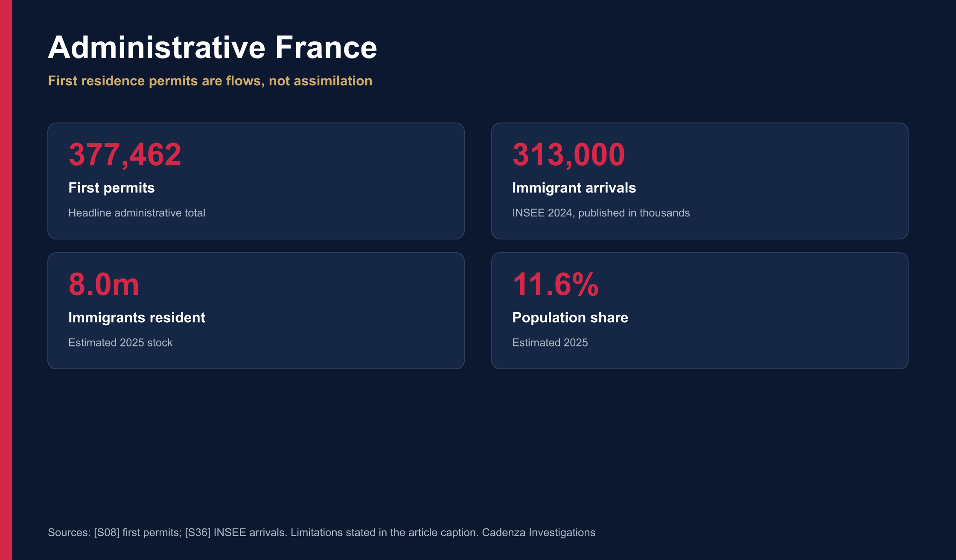Click the red accent bar on left edge
The height and width of the screenshot is (560, 956).
pos(6,280)
